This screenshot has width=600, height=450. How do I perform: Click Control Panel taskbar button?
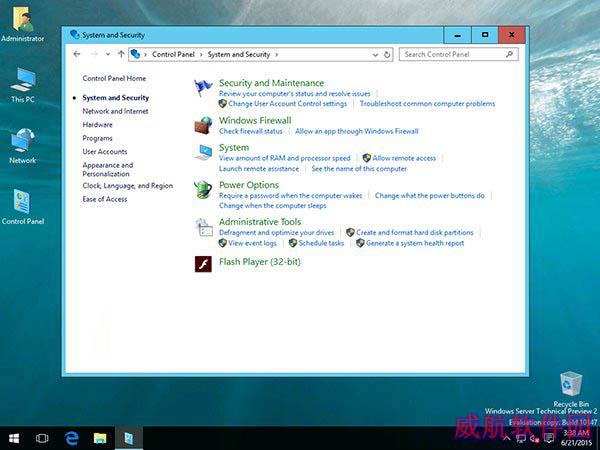point(129,438)
